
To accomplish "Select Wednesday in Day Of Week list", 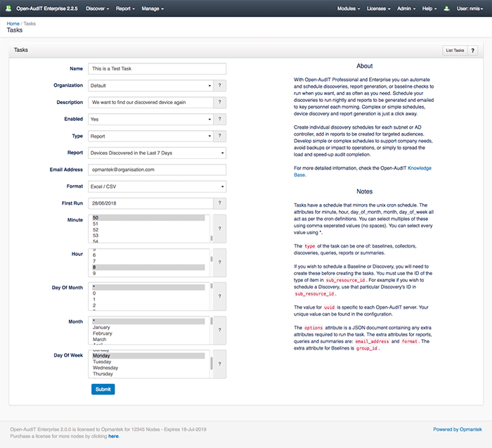I will [x=148, y=368].
